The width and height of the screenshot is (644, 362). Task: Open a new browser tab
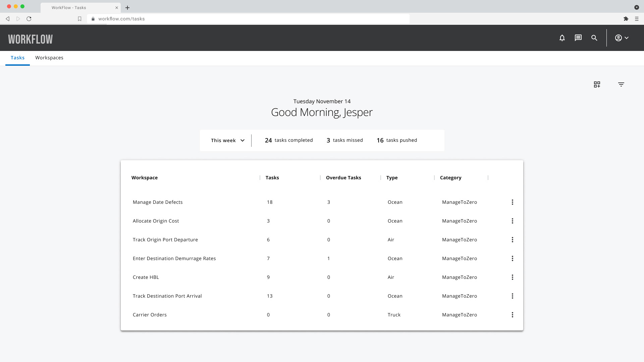(127, 8)
